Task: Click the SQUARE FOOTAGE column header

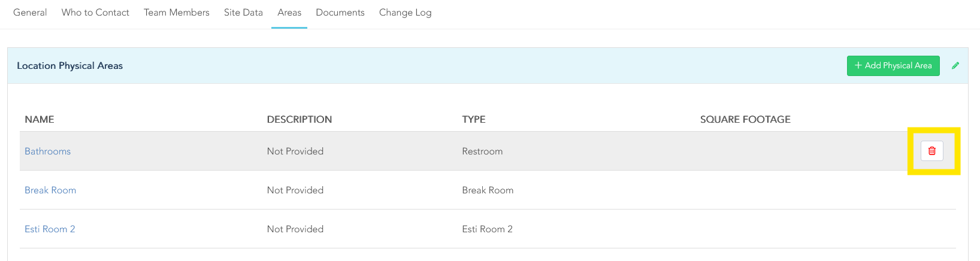Action: [745, 120]
